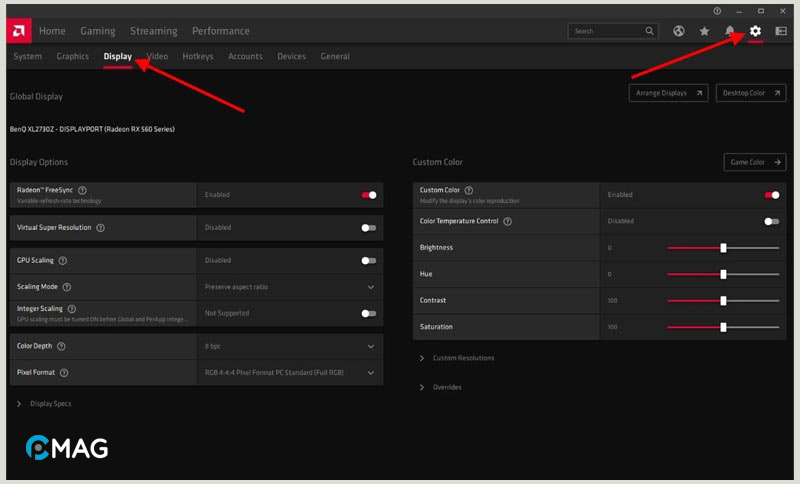This screenshot has height=484, width=800.
Task: Click the Arrange Displays button
Action: [x=668, y=93]
